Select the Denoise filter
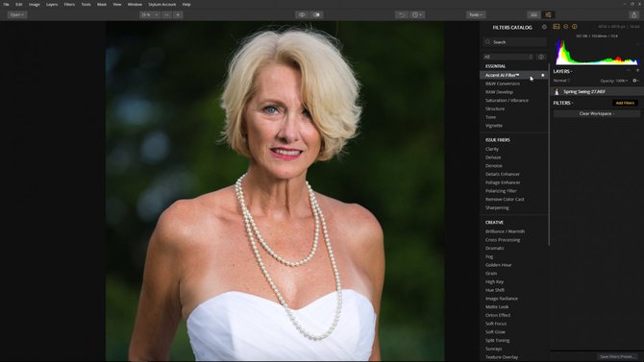644x362 pixels. point(494,166)
